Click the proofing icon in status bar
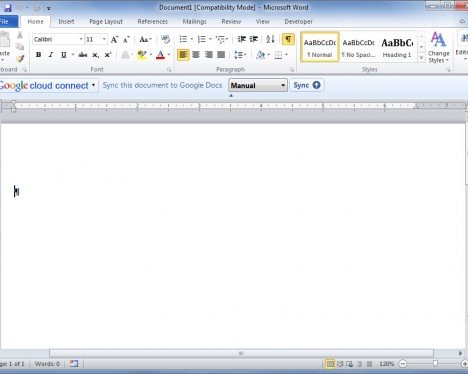The width and height of the screenshot is (468, 374). point(74,364)
